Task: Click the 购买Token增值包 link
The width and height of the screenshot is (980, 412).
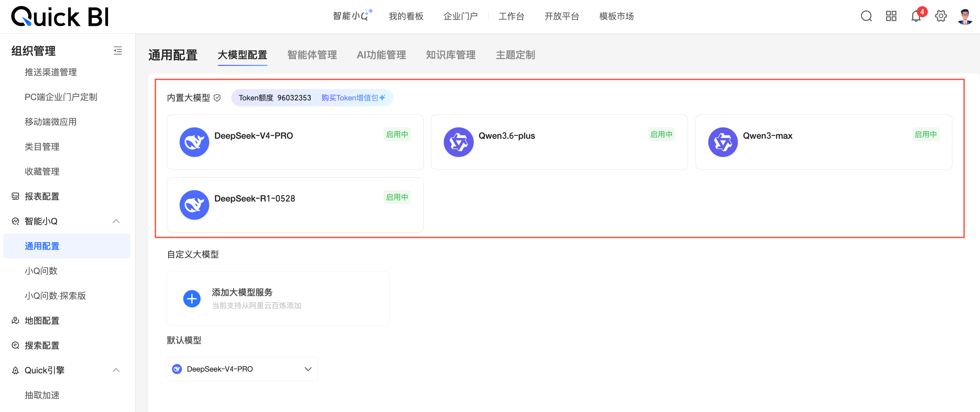Action: tap(353, 98)
